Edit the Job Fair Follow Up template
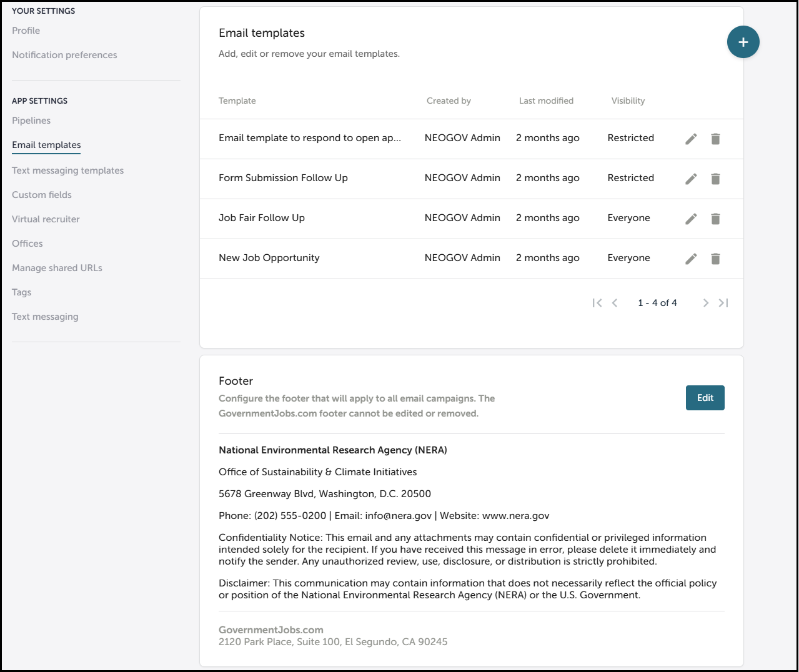This screenshot has width=799, height=672. click(x=691, y=219)
